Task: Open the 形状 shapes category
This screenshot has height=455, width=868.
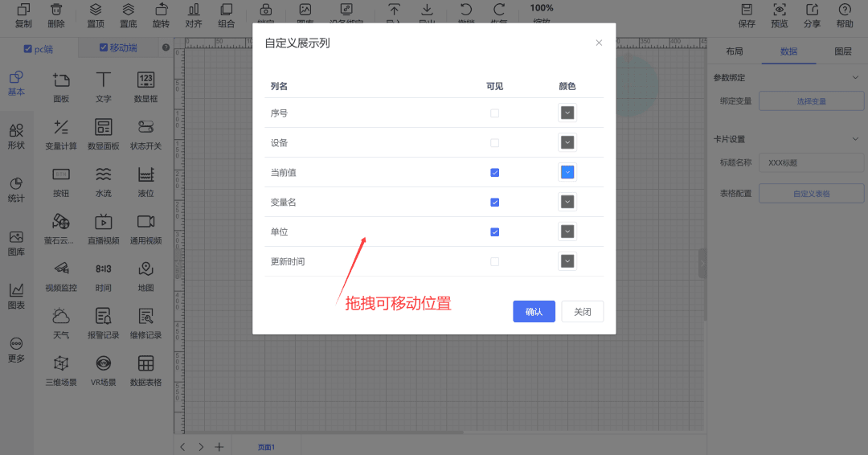Action: pos(16,137)
